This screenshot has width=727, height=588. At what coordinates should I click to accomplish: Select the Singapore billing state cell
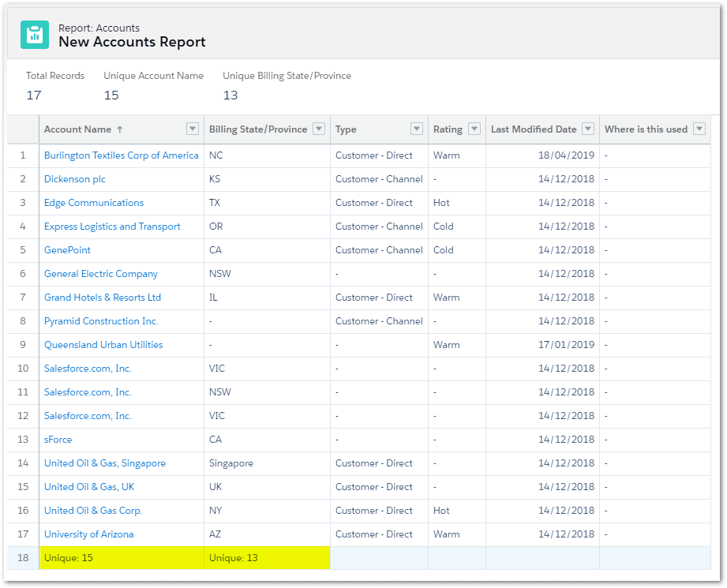pos(267,463)
